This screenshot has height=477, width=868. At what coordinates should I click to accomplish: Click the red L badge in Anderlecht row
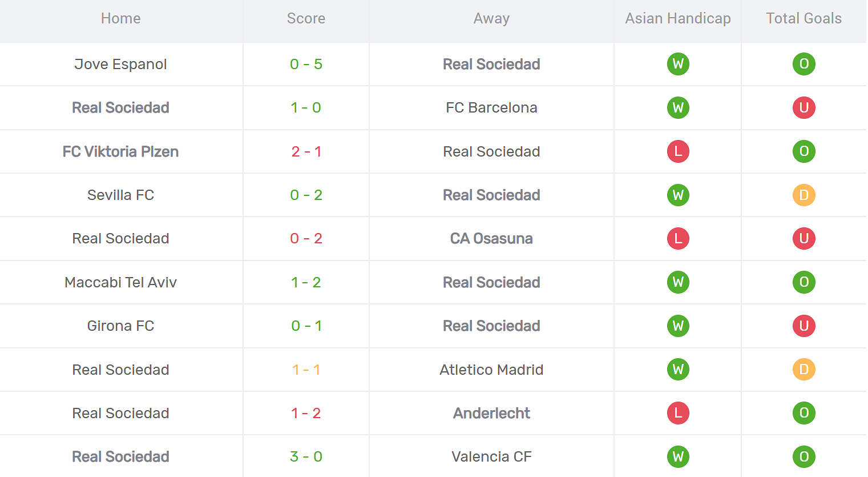tap(678, 413)
